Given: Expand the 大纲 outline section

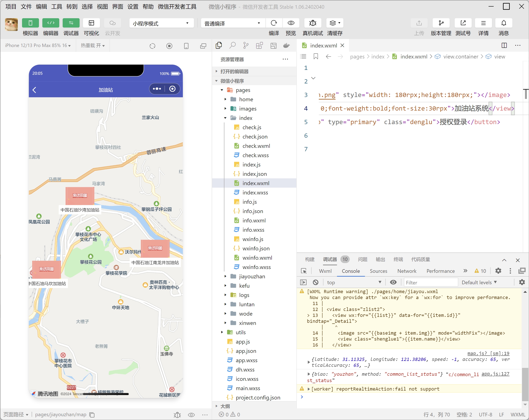Looking at the screenshot, I should click(254, 406).
